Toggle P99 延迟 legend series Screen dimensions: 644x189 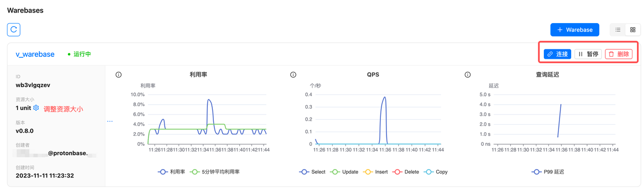(548, 172)
